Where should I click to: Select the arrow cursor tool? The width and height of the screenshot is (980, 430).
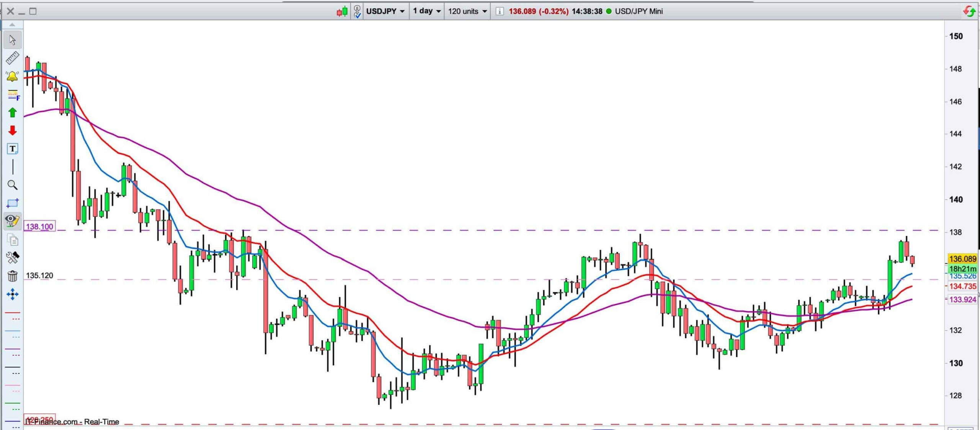click(x=12, y=40)
